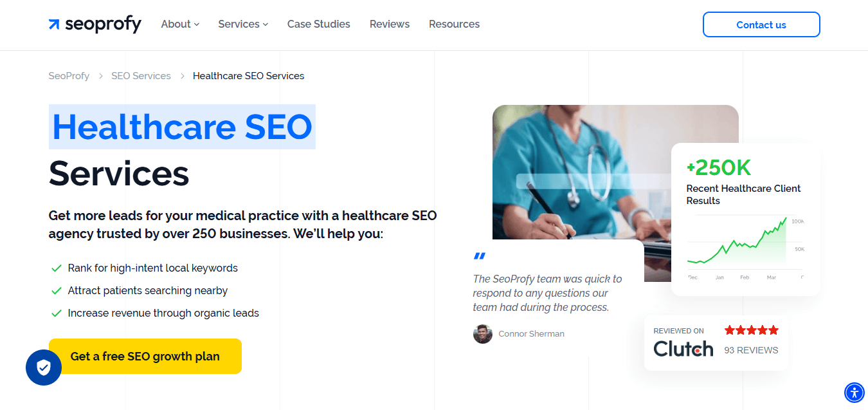Click the shield badge icon bottom left

coord(43,368)
